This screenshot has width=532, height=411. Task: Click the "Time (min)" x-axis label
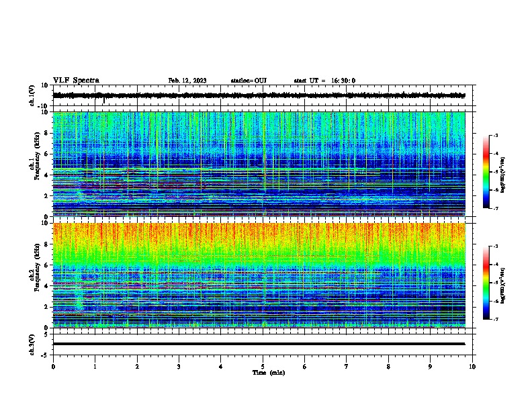(x=269, y=373)
